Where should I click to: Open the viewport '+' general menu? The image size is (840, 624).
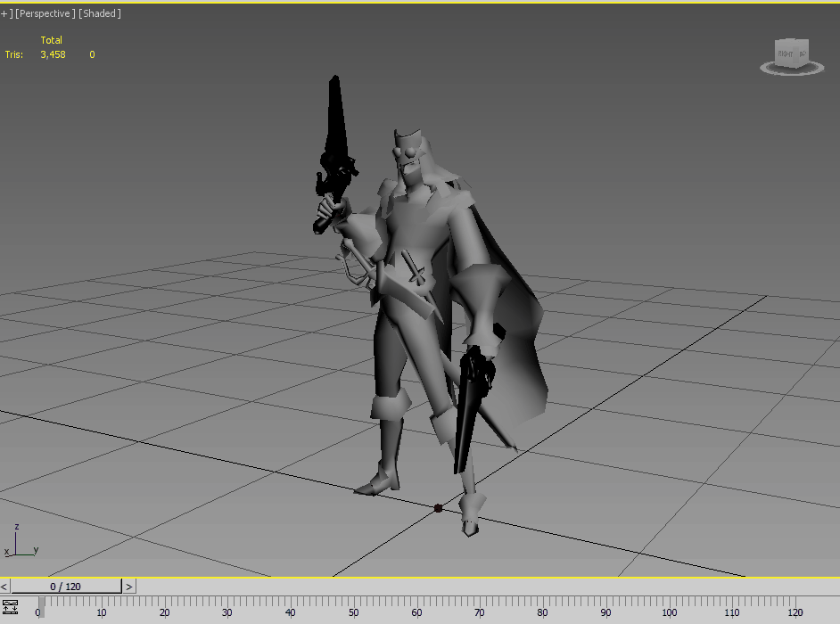4,13
